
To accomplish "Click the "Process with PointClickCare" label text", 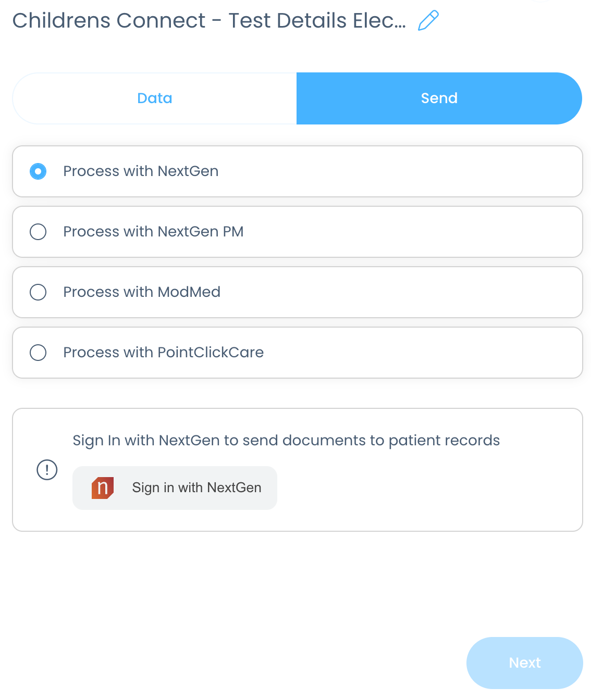I will 163,353.
